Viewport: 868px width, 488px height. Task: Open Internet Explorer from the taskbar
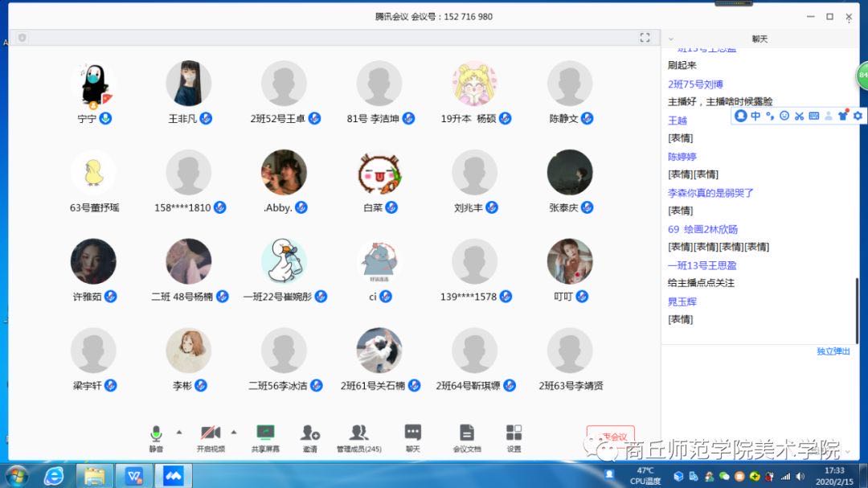[x=54, y=476]
